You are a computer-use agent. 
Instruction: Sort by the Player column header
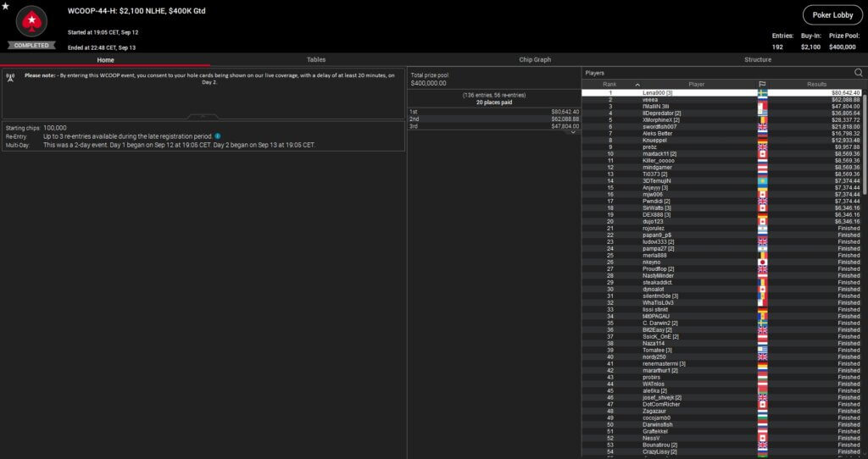[x=697, y=85]
